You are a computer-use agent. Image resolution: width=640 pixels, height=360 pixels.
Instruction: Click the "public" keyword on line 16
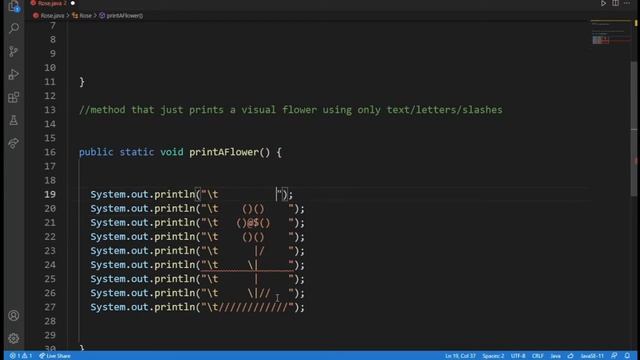coord(96,152)
